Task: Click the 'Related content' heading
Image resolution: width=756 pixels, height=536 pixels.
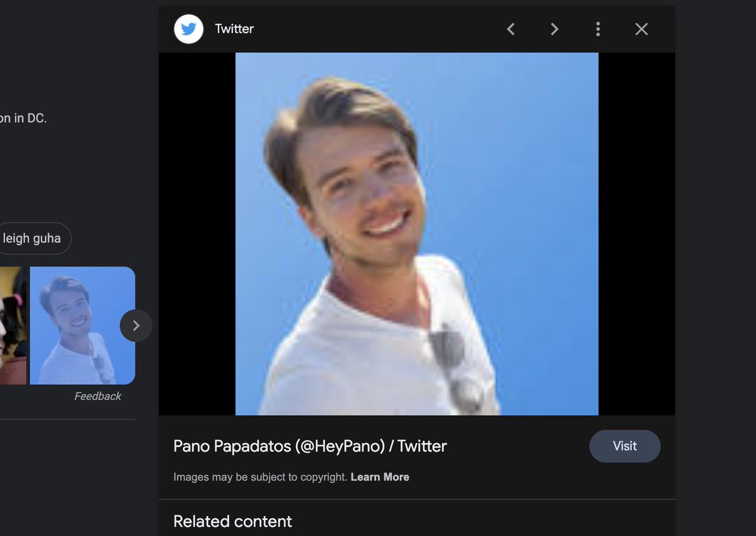Action: (232, 522)
